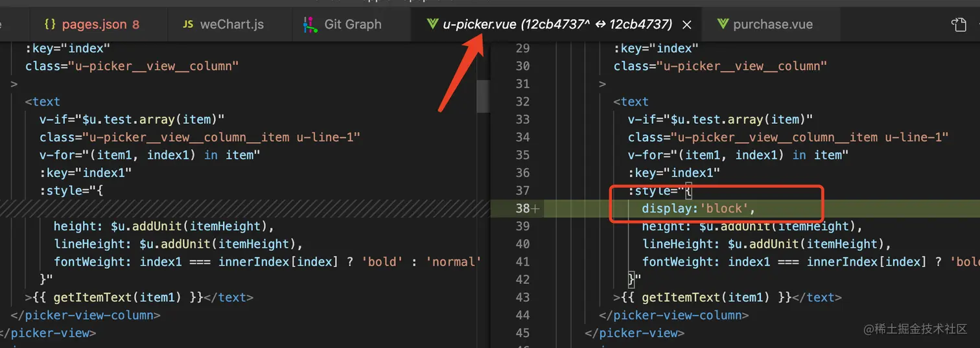980x348 pixels.
Task: Select the u-picker.vue diff tab
Action: 550,25
